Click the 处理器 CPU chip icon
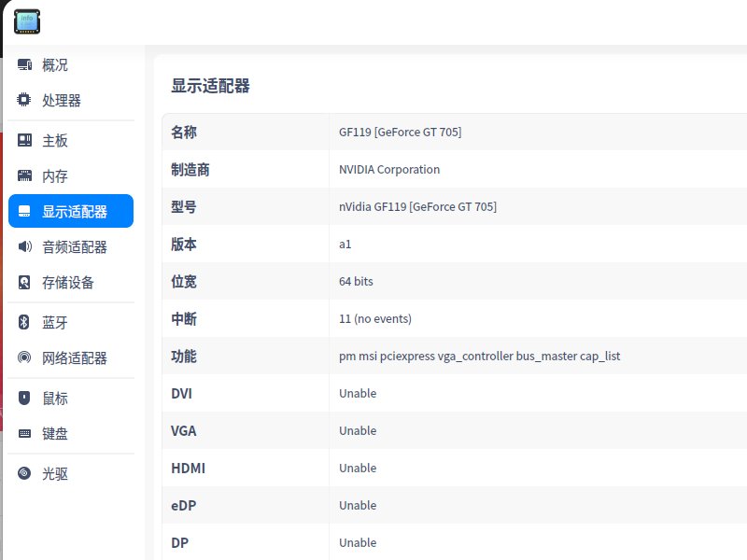Image resolution: width=747 pixels, height=560 pixels. [24, 100]
